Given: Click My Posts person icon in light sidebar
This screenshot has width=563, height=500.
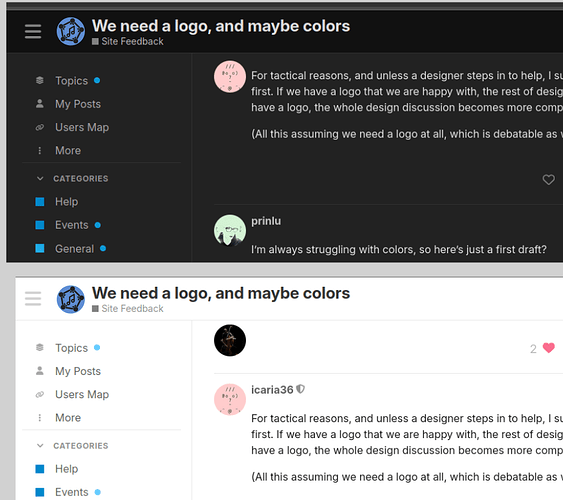Looking at the screenshot, I should [40, 371].
